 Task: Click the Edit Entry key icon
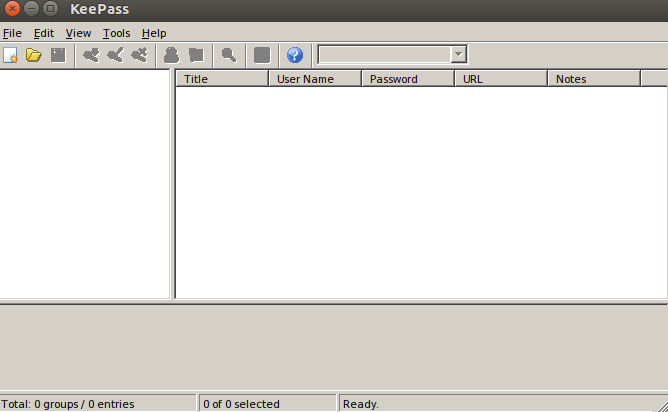(x=115, y=55)
